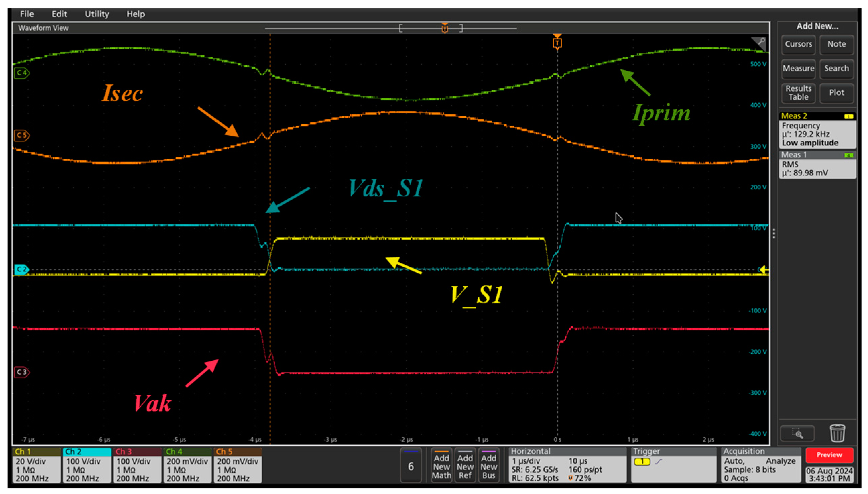Image resolution: width=868 pixels, height=494 pixels.
Task: Click the yellow trigger level arrow
Action: click(x=764, y=270)
